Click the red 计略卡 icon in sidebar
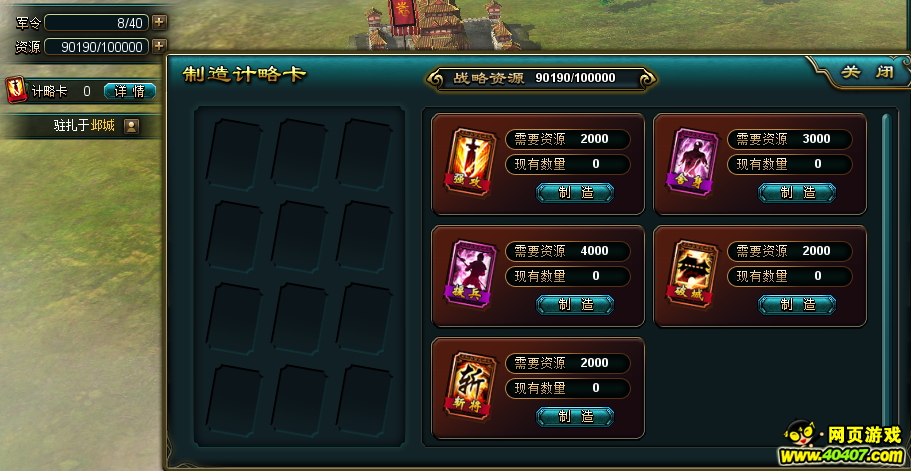 pyautogui.click(x=17, y=90)
